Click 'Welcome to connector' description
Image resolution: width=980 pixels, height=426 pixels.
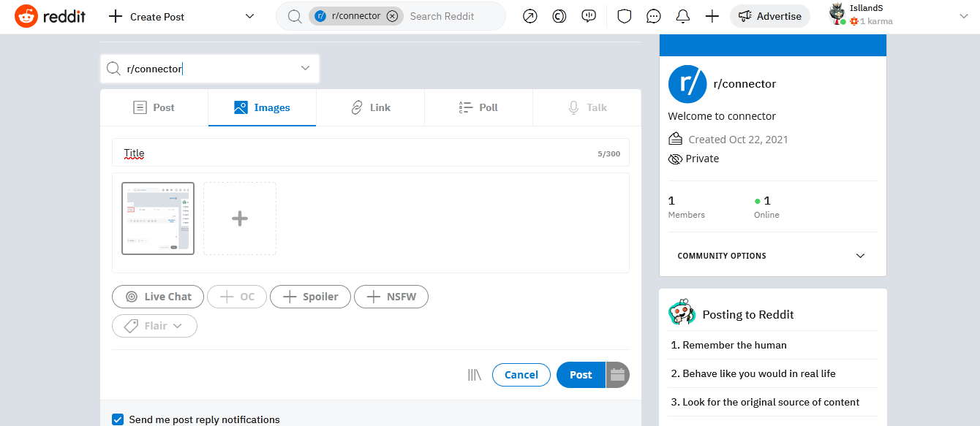(722, 116)
